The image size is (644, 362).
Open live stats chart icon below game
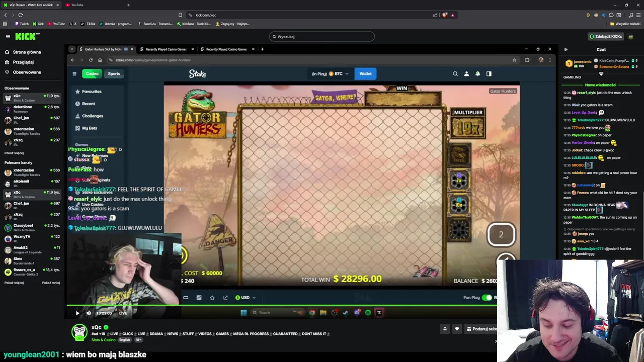pyautogui.click(x=199, y=298)
